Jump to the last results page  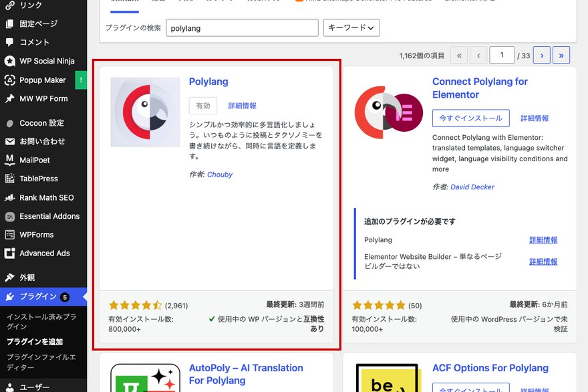pyautogui.click(x=561, y=56)
